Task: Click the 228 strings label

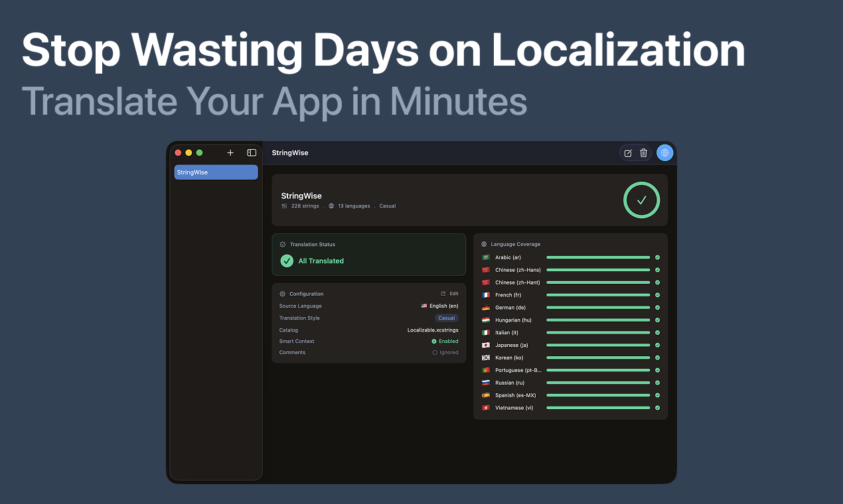Action: (x=305, y=206)
